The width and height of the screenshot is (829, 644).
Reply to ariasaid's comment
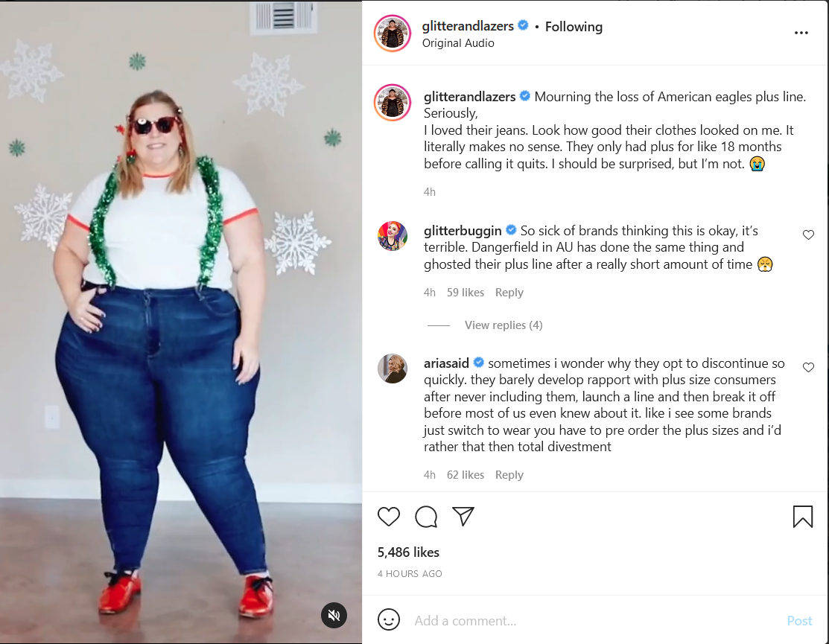(x=509, y=474)
